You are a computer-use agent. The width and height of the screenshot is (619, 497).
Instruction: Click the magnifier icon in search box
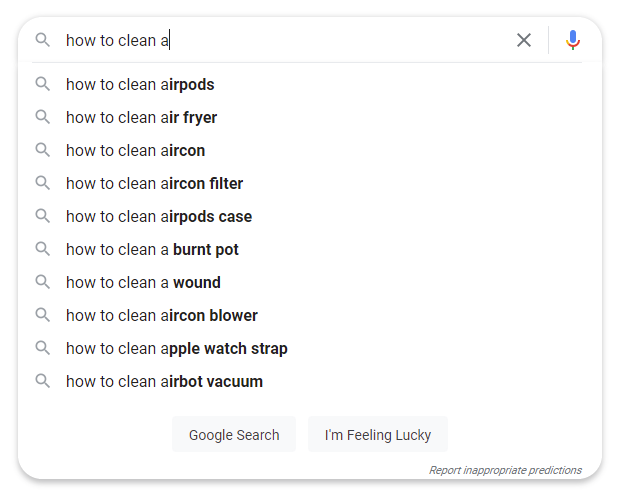(42, 40)
